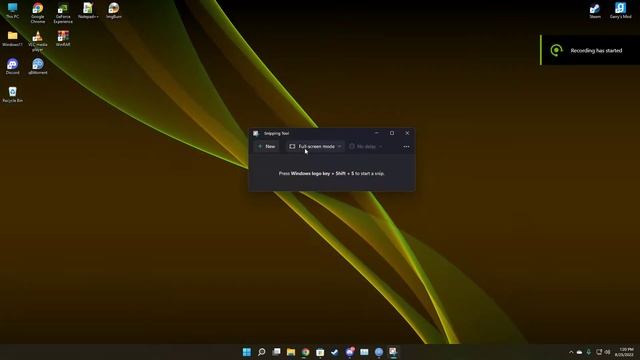Open qBittorrent from the taskbar
Image resolution: width=640 pixels, height=360 pixels.
pyautogui.click(x=379, y=352)
